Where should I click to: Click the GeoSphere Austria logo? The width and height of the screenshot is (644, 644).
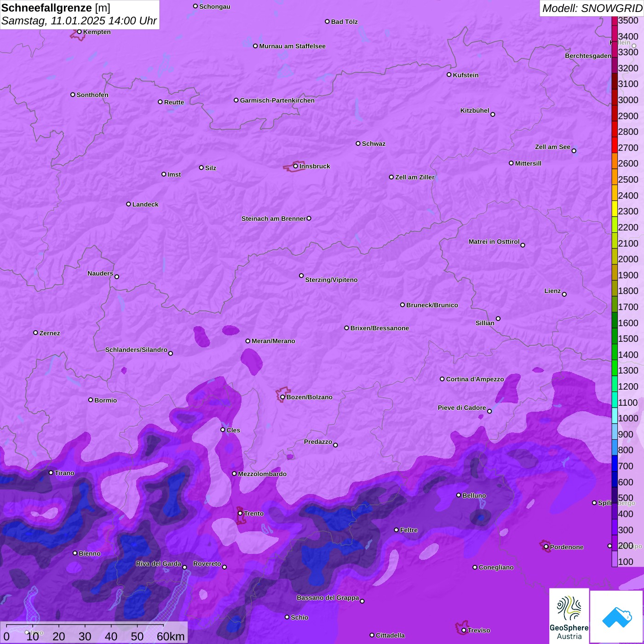tap(569, 615)
